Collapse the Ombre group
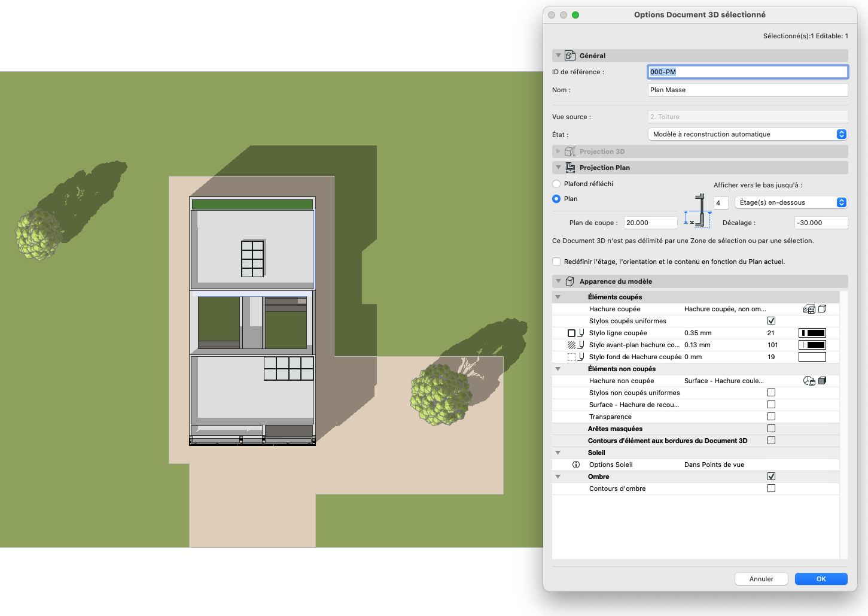This screenshot has width=868, height=616. click(x=558, y=477)
